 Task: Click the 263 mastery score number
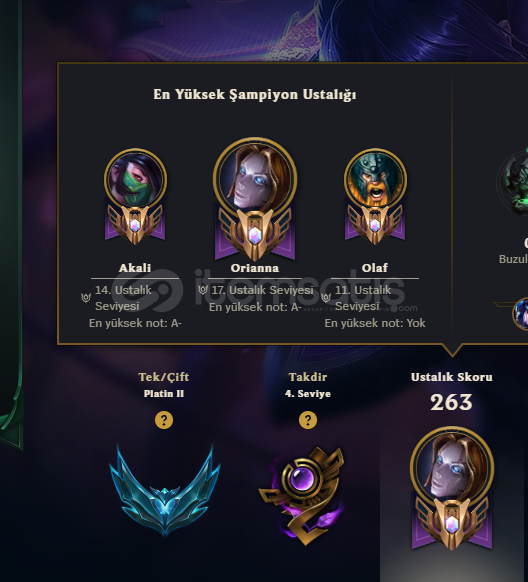(x=451, y=402)
